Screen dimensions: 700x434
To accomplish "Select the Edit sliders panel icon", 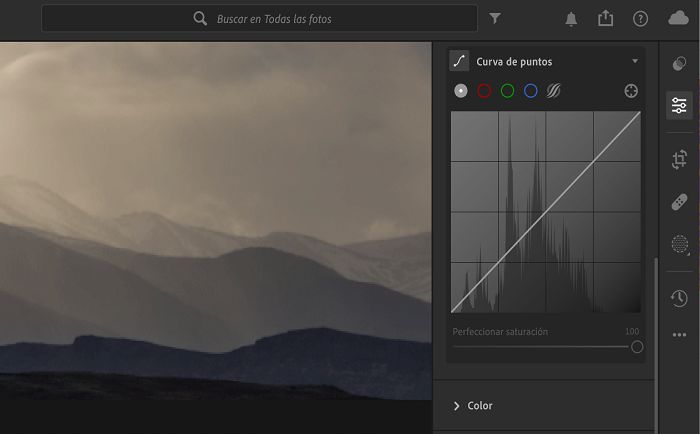I will [679, 105].
